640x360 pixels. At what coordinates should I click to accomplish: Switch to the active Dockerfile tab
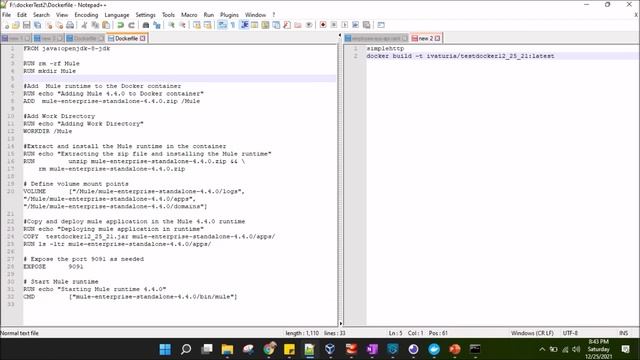tap(126, 38)
